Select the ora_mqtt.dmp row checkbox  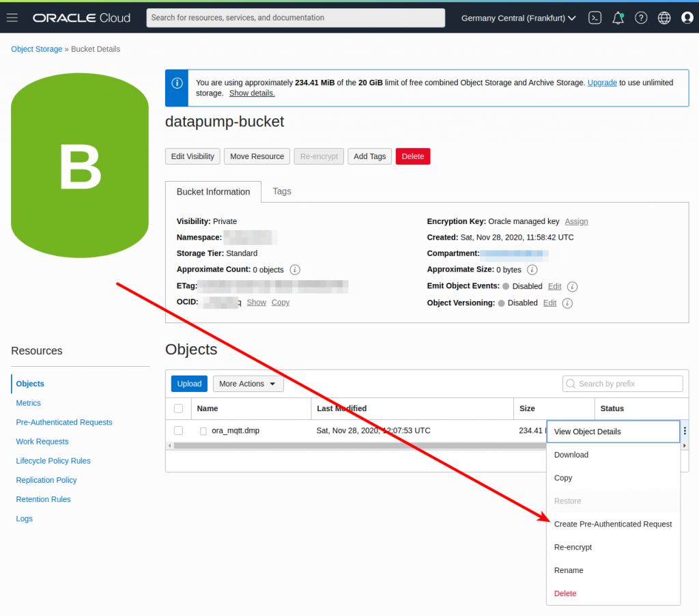[x=178, y=430]
